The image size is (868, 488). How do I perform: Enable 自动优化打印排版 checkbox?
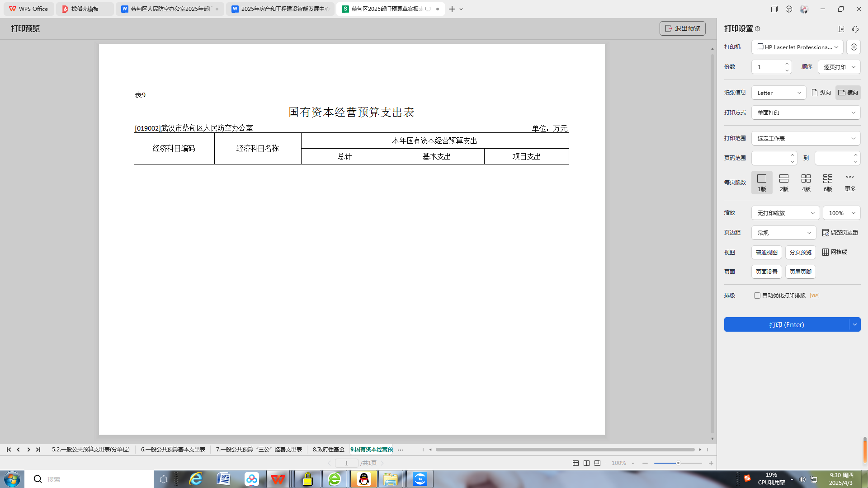(757, 296)
